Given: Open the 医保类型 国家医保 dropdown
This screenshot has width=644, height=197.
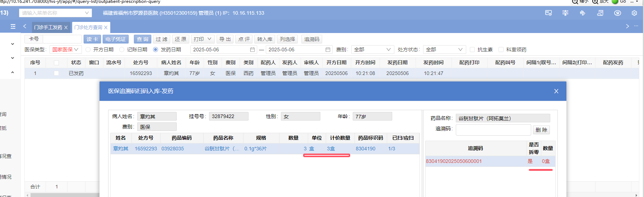Looking at the screenshot, I should click(x=66, y=50).
